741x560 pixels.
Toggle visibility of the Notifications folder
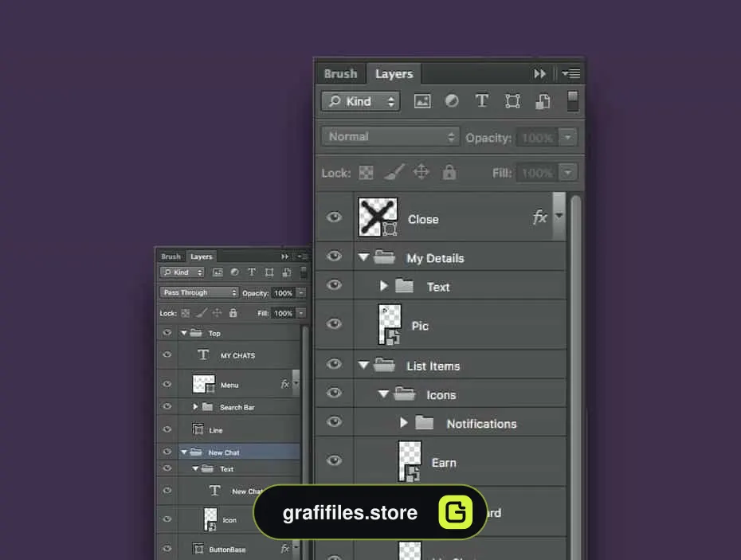[x=334, y=421]
